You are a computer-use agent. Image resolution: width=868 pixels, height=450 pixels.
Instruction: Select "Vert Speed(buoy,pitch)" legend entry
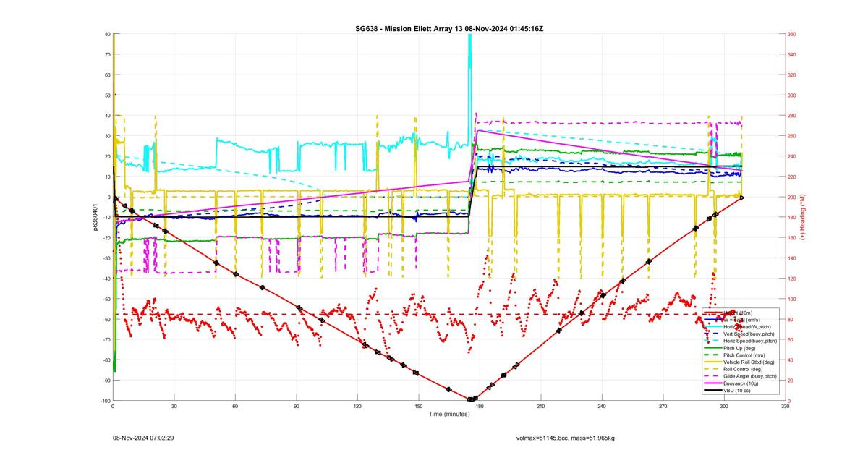[749, 334]
